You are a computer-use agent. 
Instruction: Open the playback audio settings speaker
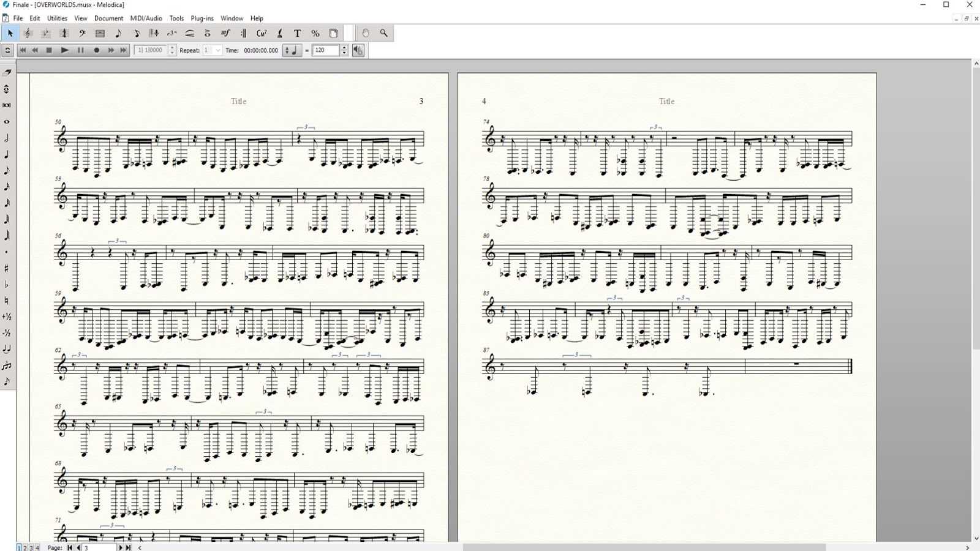click(358, 50)
